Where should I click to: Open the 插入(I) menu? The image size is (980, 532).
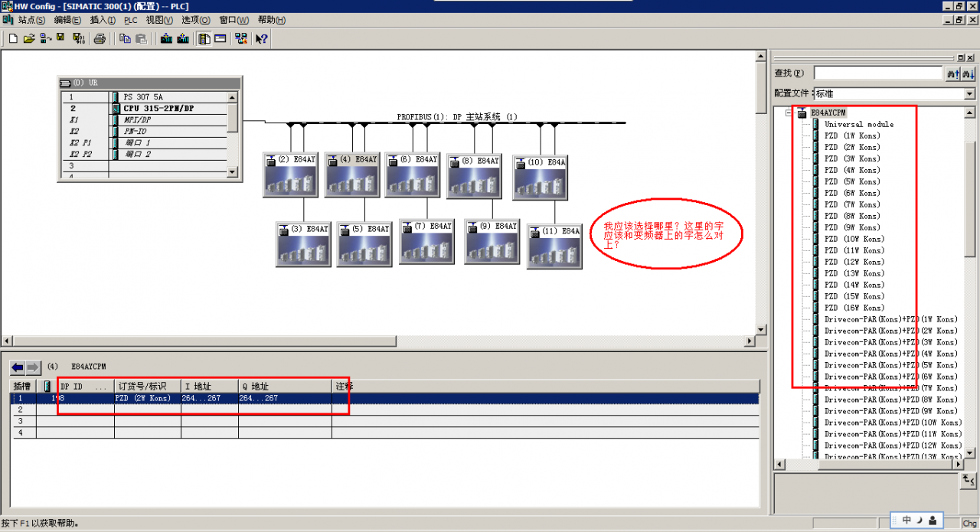tap(103, 20)
